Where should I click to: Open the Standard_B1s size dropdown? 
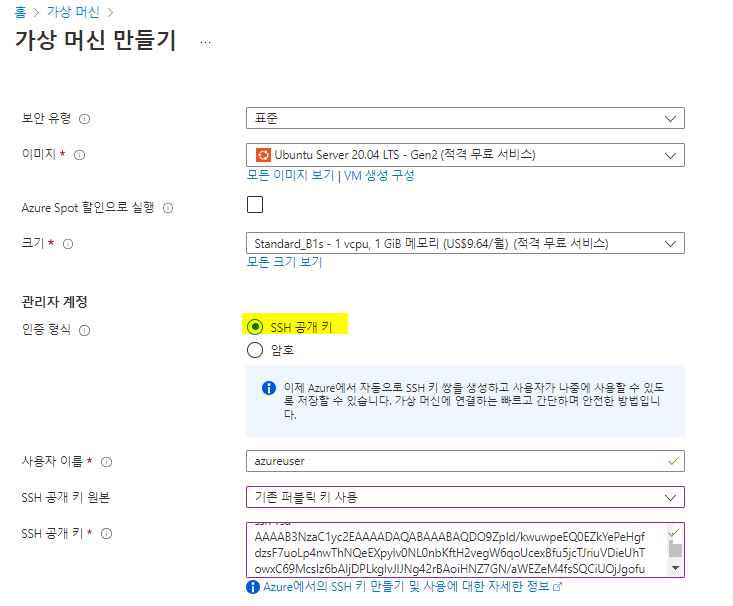click(x=465, y=243)
